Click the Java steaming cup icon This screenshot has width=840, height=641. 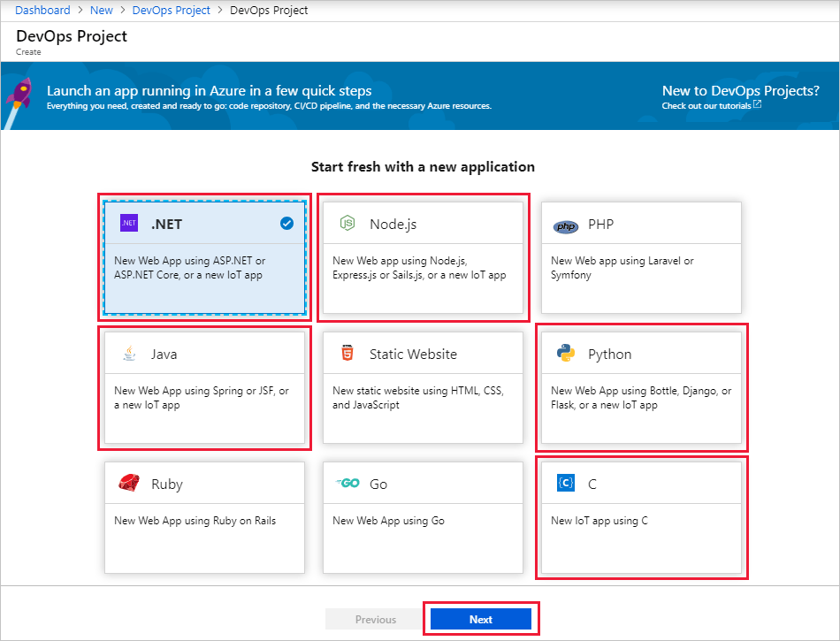point(129,353)
